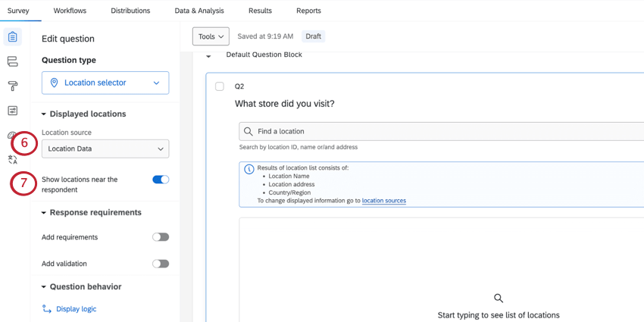644x322 pixels.
Task: Disable Show locations near the respondent toggle
Action: coord(161,180)
